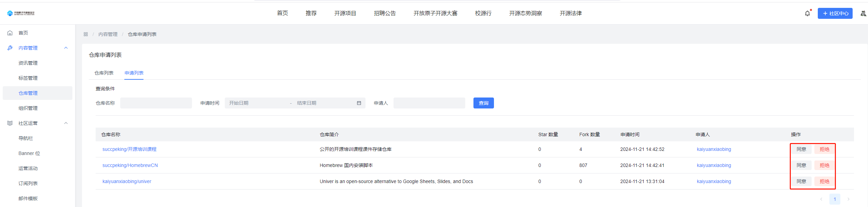Viewport: 868px width, 207px height.
Task: Open Banner 位 in the sidebar
Action: (x=29, y=153)
